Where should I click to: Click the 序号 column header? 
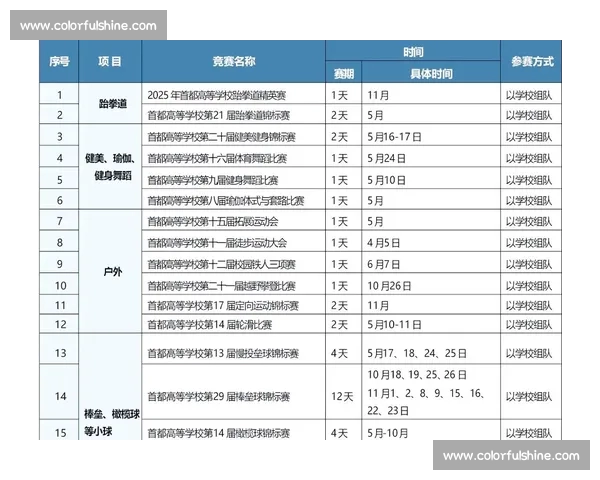pyautogui.click(x=59, y=61)
